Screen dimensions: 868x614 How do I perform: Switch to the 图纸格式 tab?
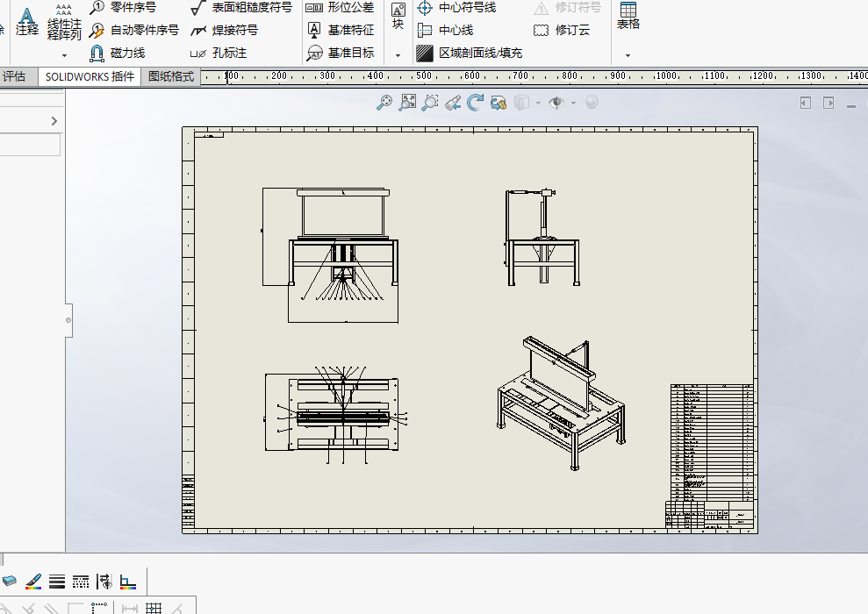[x=171, y=76]
